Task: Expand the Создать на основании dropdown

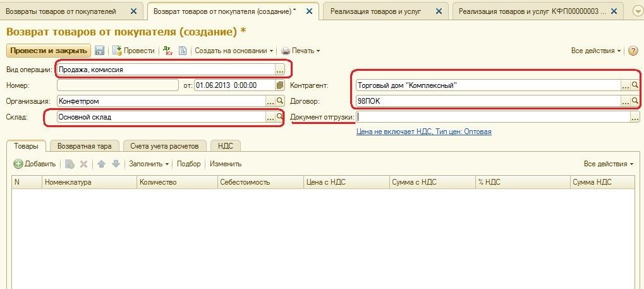Action: tap(234, 51)
